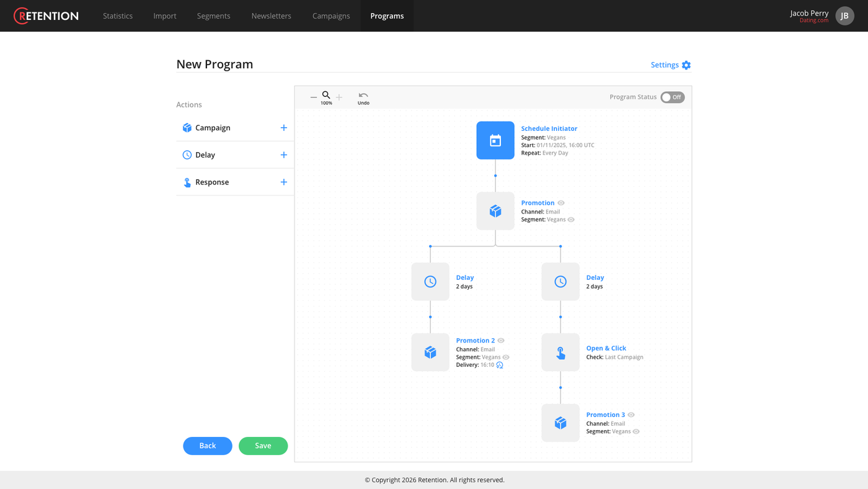Open the Schedule Initiator title link
Image resolution: width=868 pixels, height=489 pixels.
[549, 128]
